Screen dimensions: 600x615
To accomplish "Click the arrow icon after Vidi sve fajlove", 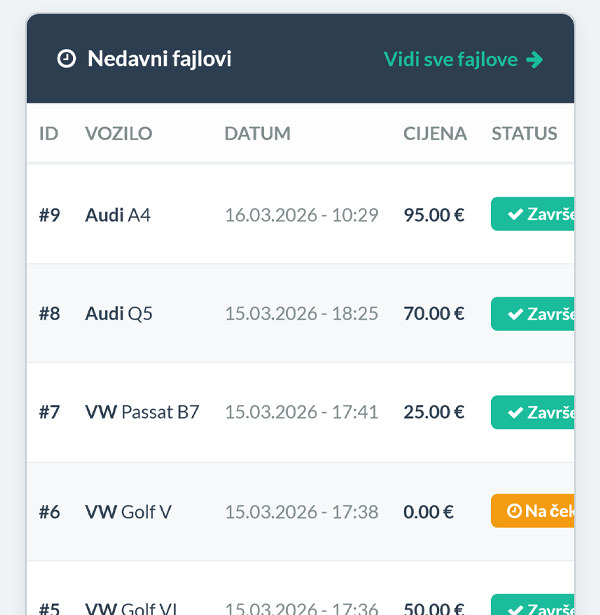I will (x=535, y=59).
